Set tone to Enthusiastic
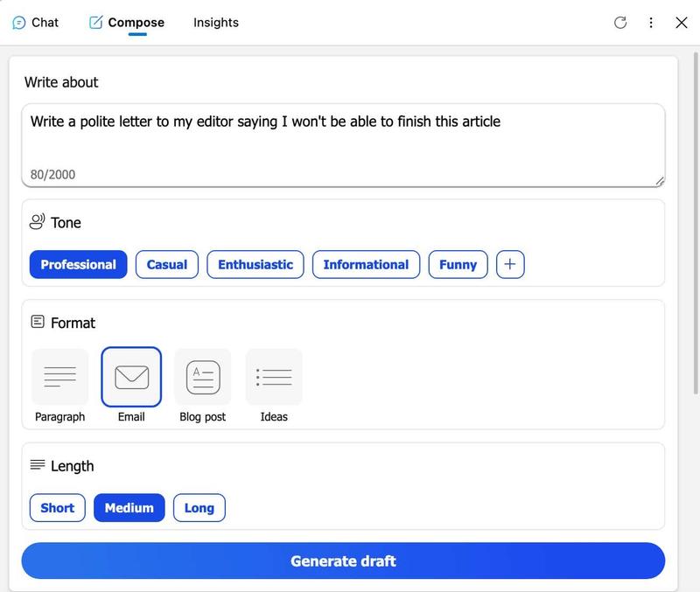This screenshot has height=592, width=700. [x=255, y=264]
